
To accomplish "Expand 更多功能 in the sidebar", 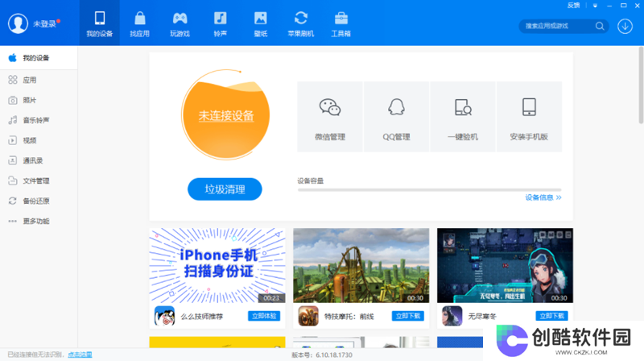I will tap(39, 221).
